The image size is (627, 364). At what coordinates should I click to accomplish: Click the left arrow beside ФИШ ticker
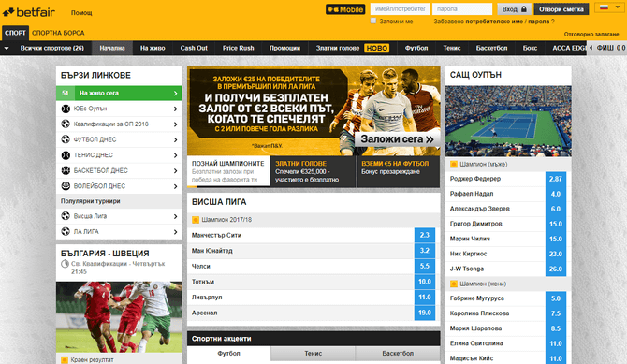click(x=591, y=48)
